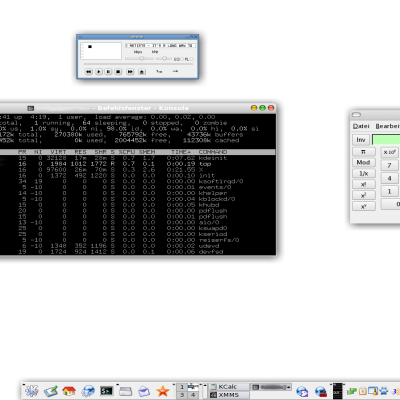400x400 pixels.
Task: Switch to virtual desktop 3 in pager
Action: pos(182,395)
